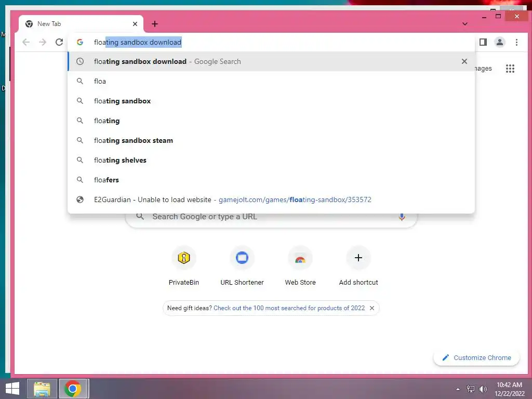Open File Explorer from the taskbar
The height and width of the screenshot is (399, 532).
pyautogui.click(x=42, y=389)
